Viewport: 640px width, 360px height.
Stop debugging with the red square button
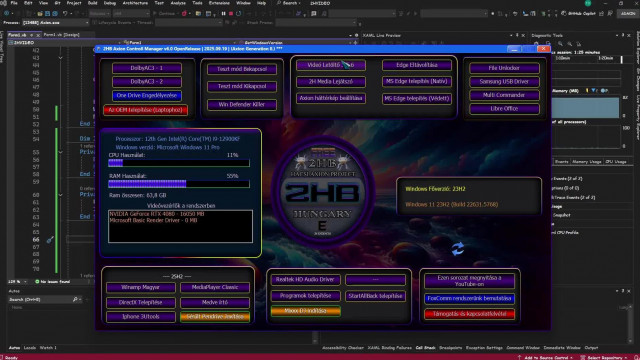[x=231, y=13]
